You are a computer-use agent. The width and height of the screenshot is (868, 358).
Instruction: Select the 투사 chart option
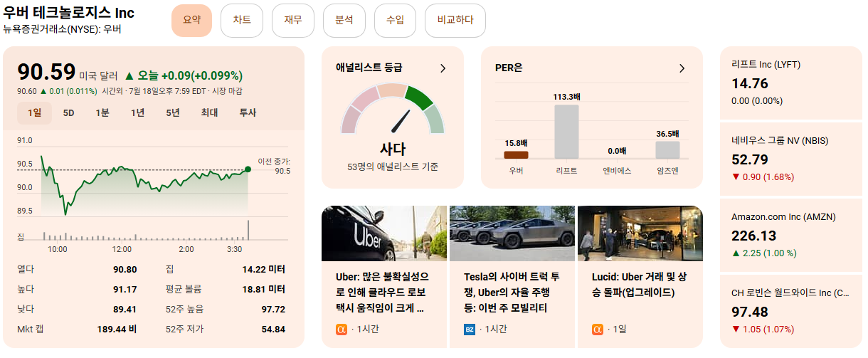coord(248,112)
